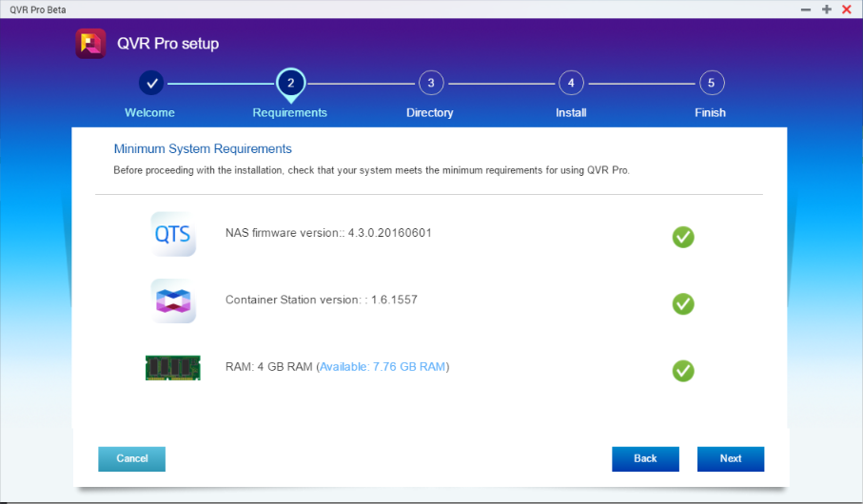The width and height of the screenshot is (863, 504).
Task: Click the step 5 circle
Action: click(x=711, y=83)
